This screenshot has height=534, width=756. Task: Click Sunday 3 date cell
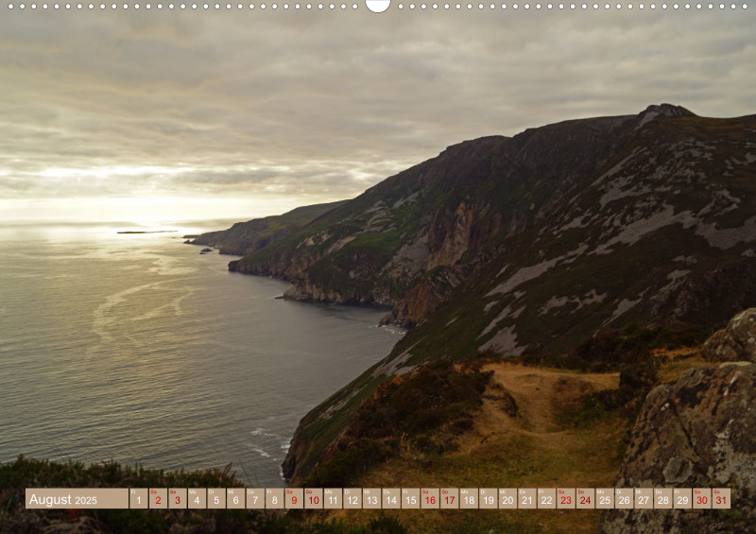(178, 498)
